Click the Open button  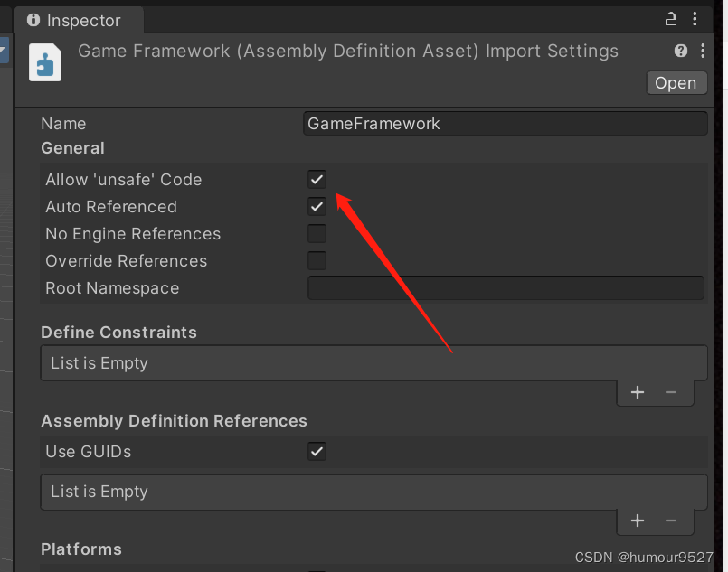[x=676, y=82]
